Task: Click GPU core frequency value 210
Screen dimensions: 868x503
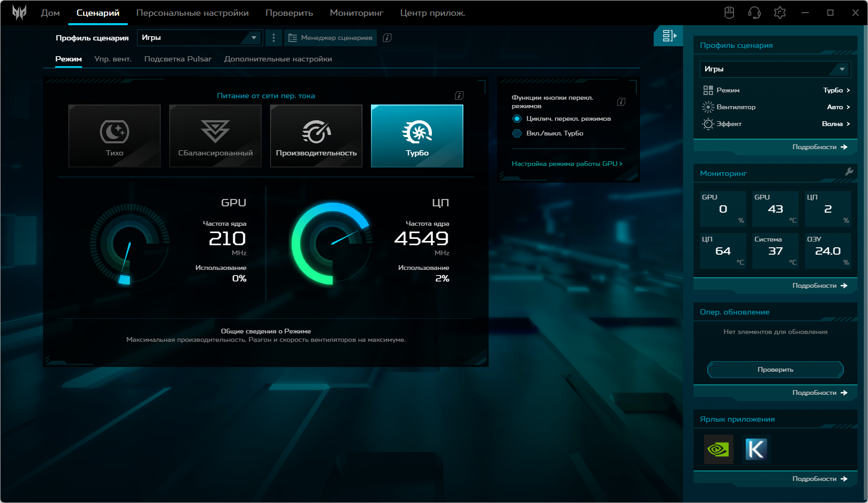Action: [227, 238]
